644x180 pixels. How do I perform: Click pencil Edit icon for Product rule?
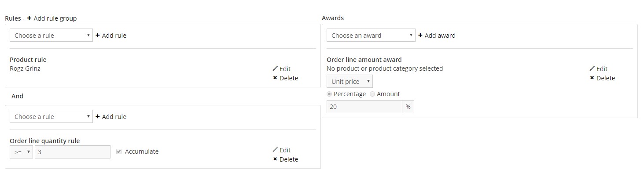pos(275,68)
